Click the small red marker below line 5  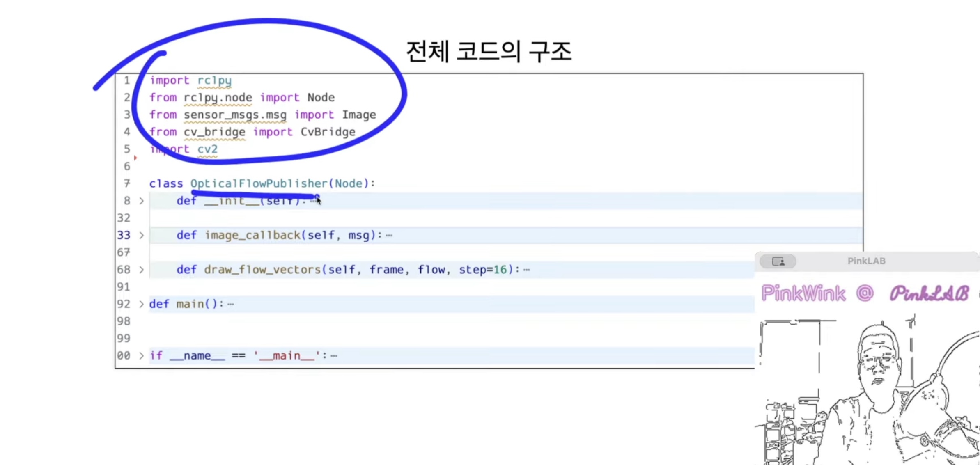tap(135, 158)
